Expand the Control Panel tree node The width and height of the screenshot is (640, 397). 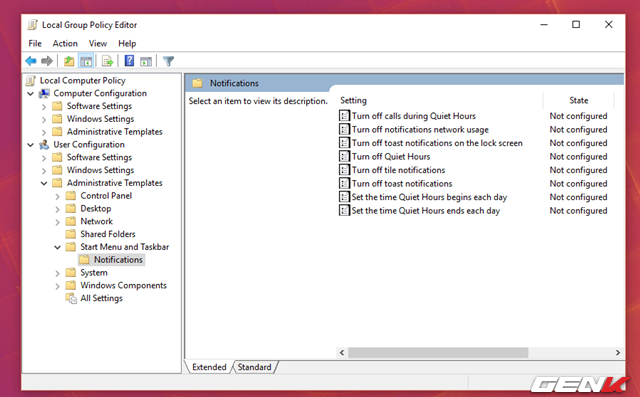(58, 196)
